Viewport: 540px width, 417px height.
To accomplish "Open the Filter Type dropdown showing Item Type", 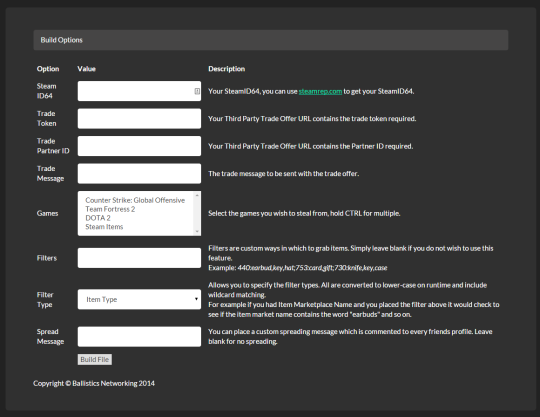I will tap(139, 299).
